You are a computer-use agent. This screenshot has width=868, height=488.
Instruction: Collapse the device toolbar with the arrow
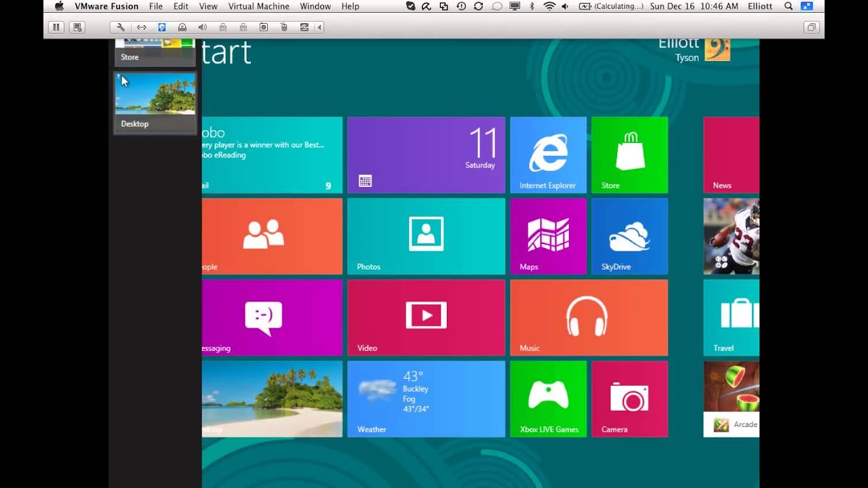pyautogui.click(x=319, y=27)
